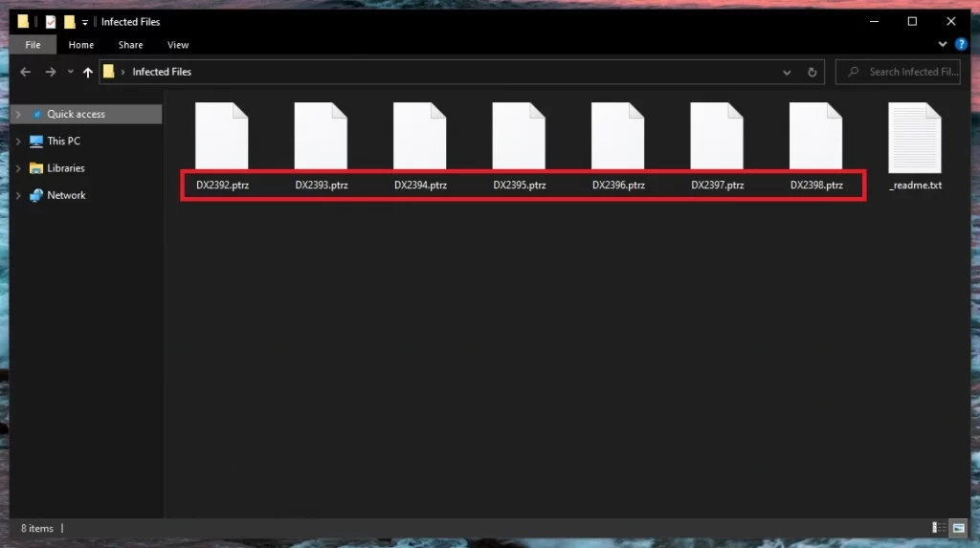This screenshot has width=980, height=548.
Task: Minimize the Infected Files window
Action: (875, 21)
